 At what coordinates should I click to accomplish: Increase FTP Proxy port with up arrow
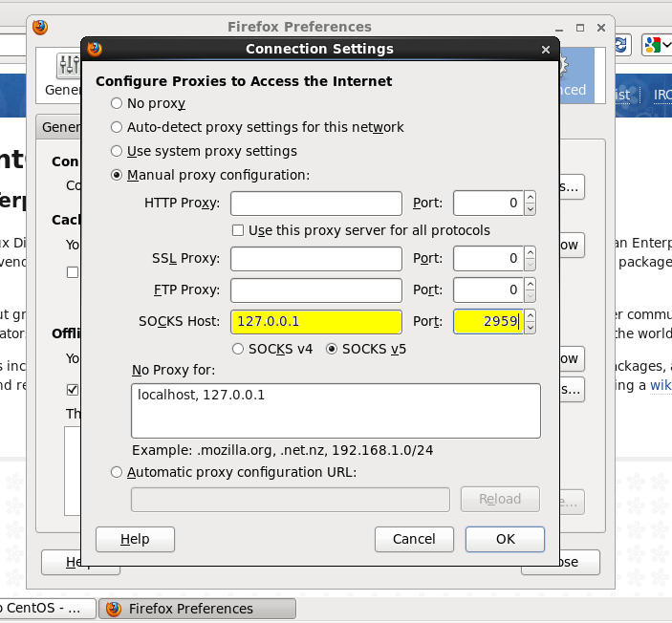coord(531,284)
